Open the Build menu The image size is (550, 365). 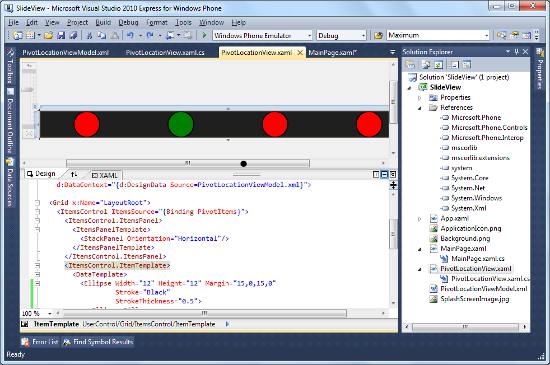tap(103, 22)
